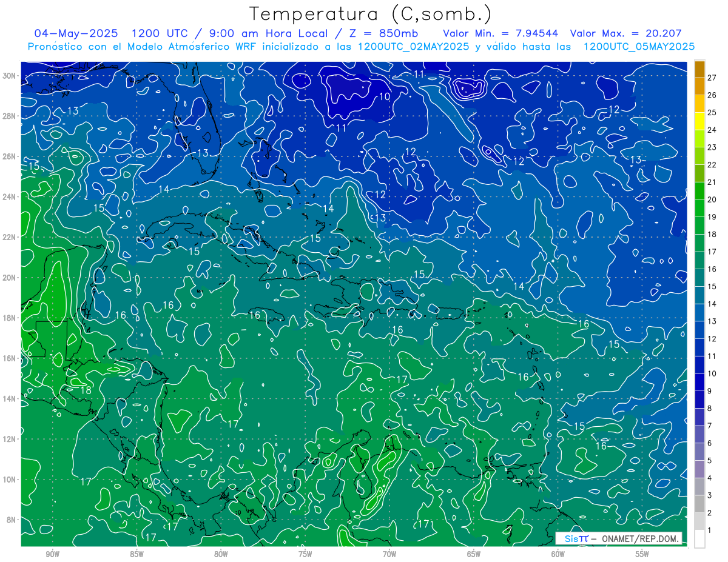Click the '10' contour label on the map
The image size is (728, 562).
tap(385, 96)
